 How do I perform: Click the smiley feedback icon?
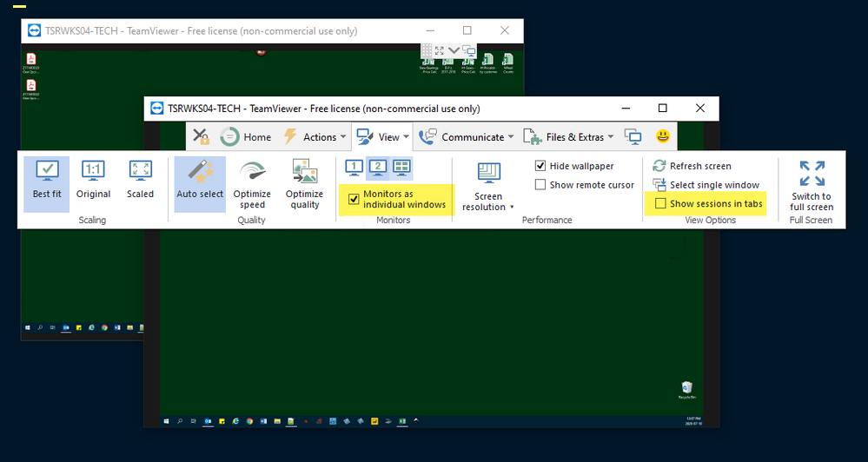662,136
